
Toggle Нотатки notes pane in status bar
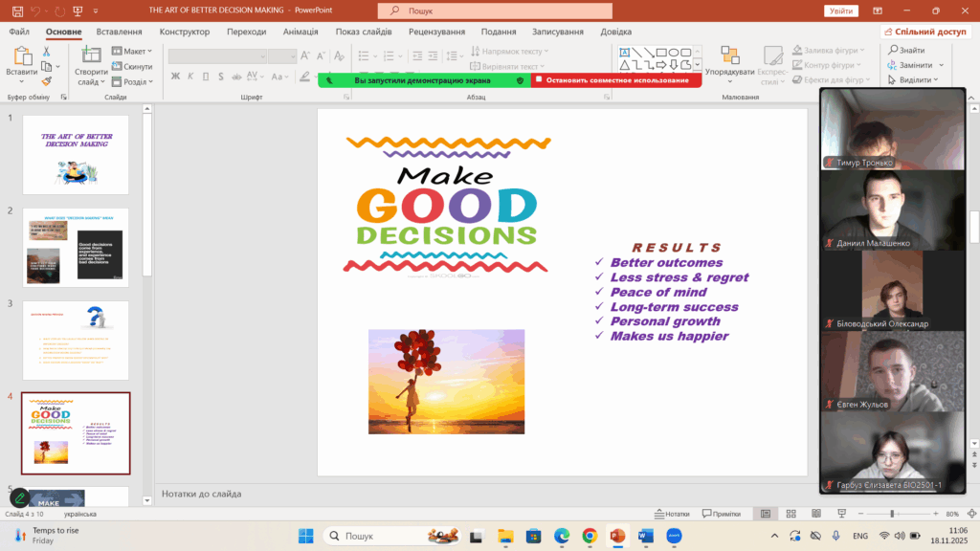click(x=672, y=514)
